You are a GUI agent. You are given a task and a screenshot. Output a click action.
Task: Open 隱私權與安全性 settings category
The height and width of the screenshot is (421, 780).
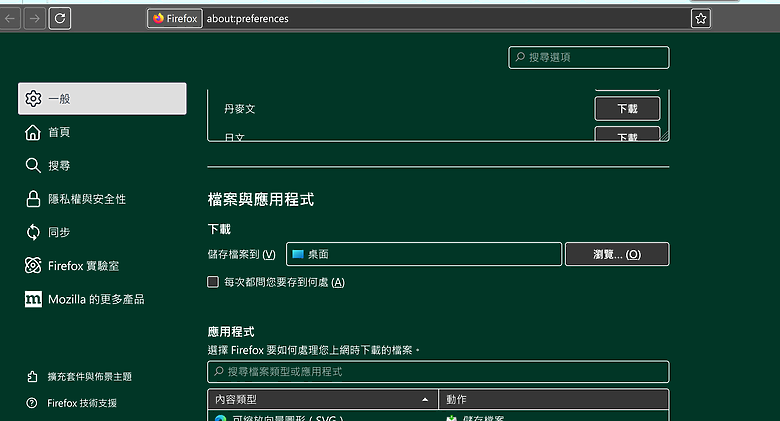pyautogui.click(x=102, y=199)
